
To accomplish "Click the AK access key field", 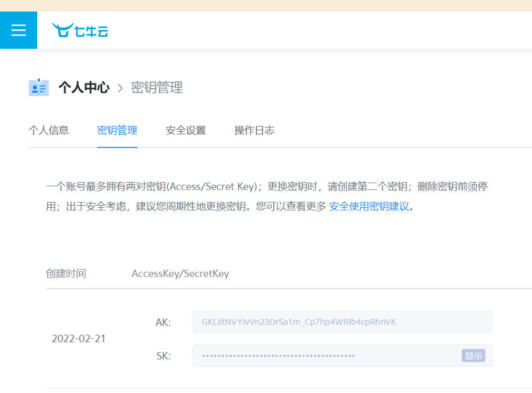I will [x=343, y=322].
